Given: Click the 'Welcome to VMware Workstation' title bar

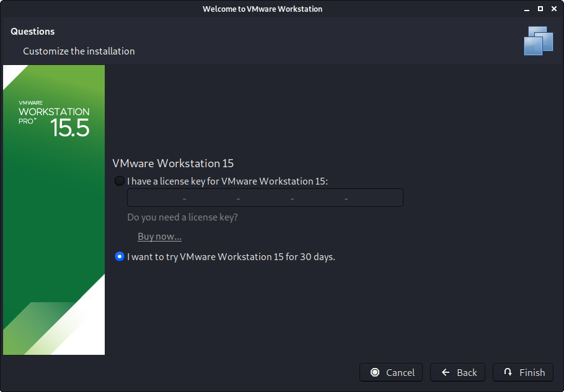Looking at the screenshot, I should click(x=262, y=9).
